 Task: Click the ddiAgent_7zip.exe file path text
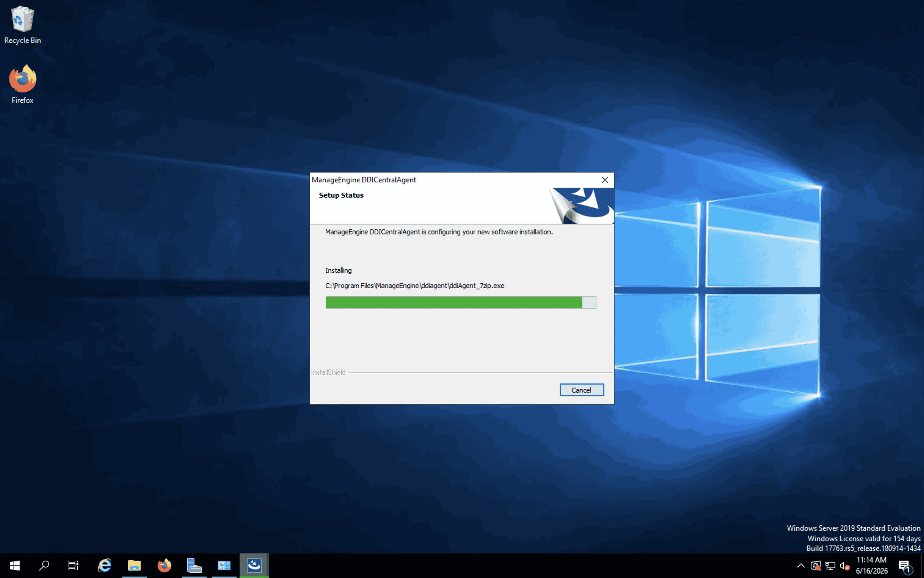tap(415, 286)
